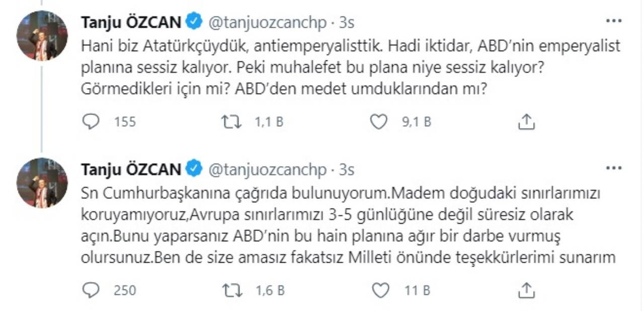This screenshot has width=644, height=311.
Task: Open Tanju ÖZCAN profile from second tweet name
Action: (x=131, y=170)
